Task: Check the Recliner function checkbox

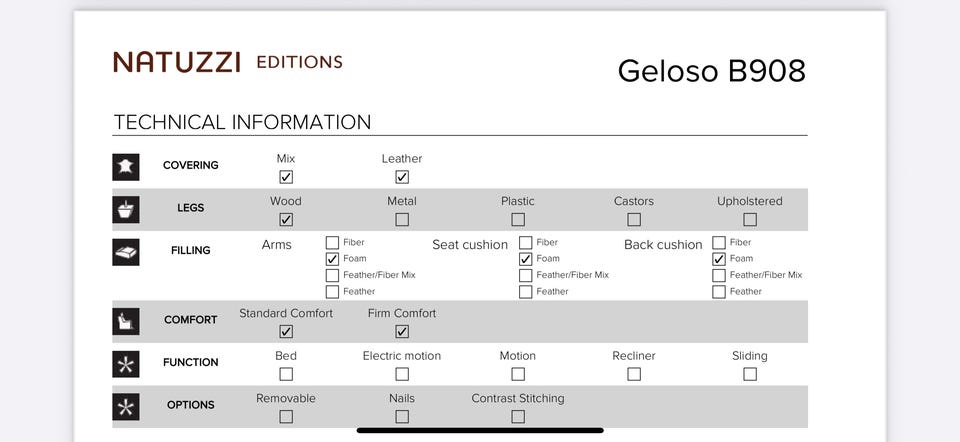Action: 634,374
